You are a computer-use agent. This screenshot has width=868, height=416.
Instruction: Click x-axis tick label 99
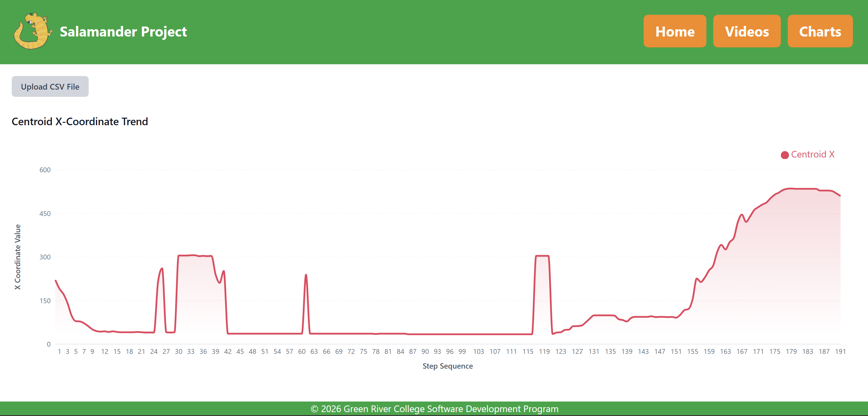[x=462, y=352]
